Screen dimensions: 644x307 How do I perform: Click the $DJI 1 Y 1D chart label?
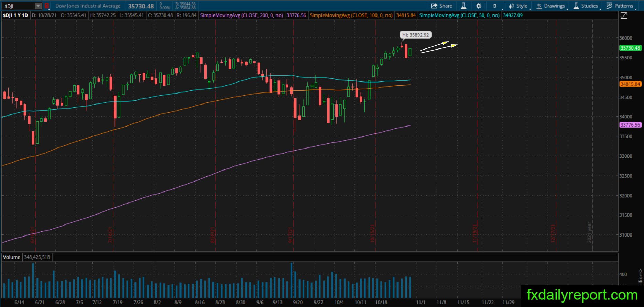(15, 15)
